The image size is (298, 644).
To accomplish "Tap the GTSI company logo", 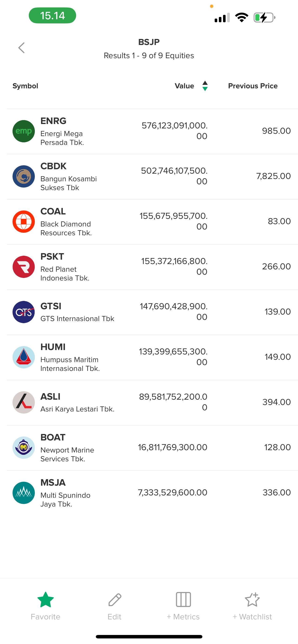I will 23,312.
